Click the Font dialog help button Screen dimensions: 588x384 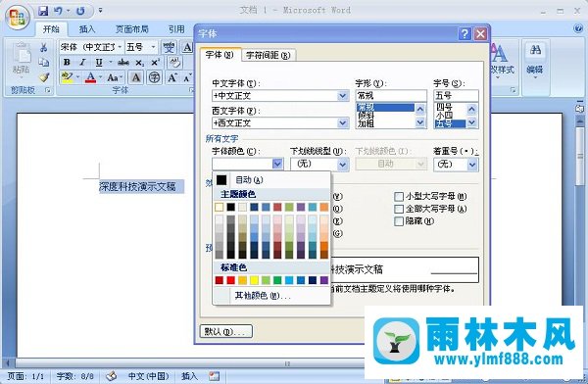pos(465,33)
